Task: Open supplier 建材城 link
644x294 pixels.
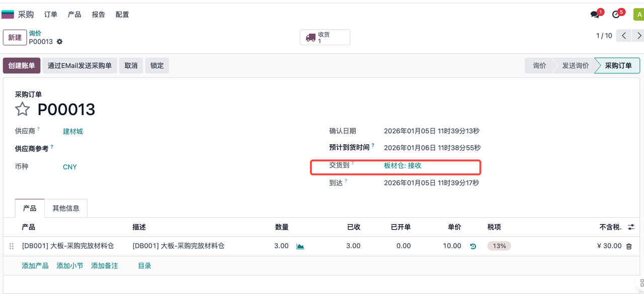Action: [x=73, y=131]
